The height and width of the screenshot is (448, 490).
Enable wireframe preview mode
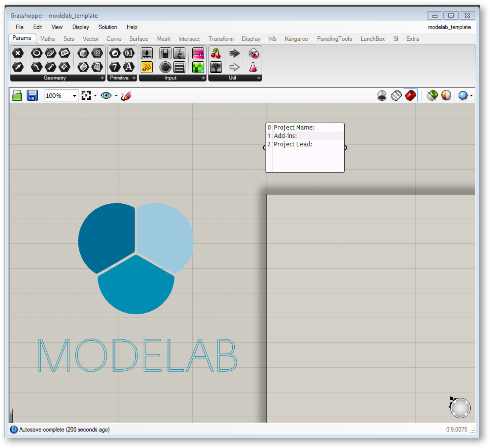click(396, 96)
